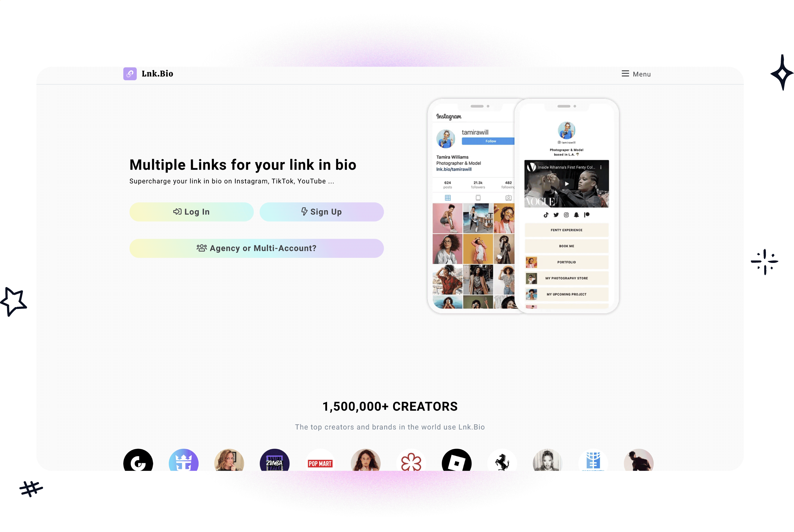The width and height of the screenshot is (794, 532).
Task: Click the Log In button
Action: click(x=191, y=212)
